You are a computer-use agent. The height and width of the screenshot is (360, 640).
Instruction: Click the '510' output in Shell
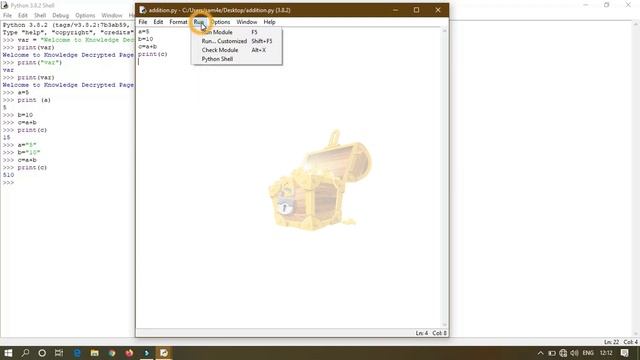[x=8, y=175]
